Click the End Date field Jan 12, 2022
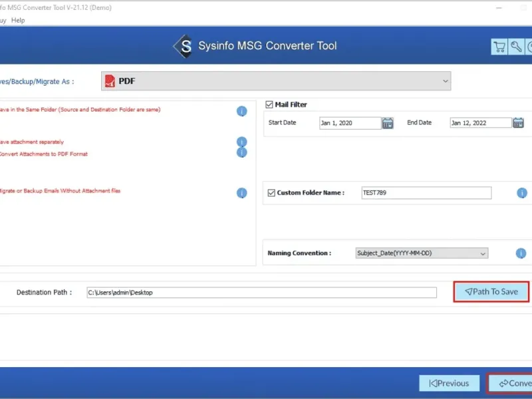Screen dimensions: 532x399 [481, 123]
